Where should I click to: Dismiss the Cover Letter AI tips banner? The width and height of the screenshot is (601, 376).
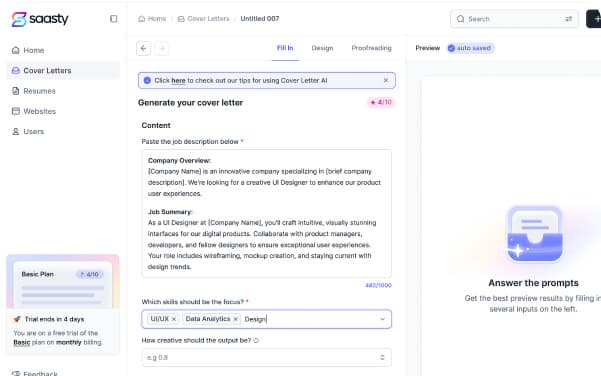pos(386,80)
